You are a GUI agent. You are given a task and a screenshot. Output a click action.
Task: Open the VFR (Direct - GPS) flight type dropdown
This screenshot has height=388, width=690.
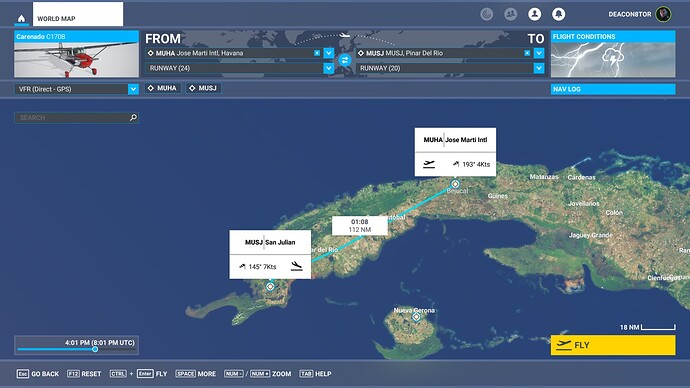pos(77,89)
